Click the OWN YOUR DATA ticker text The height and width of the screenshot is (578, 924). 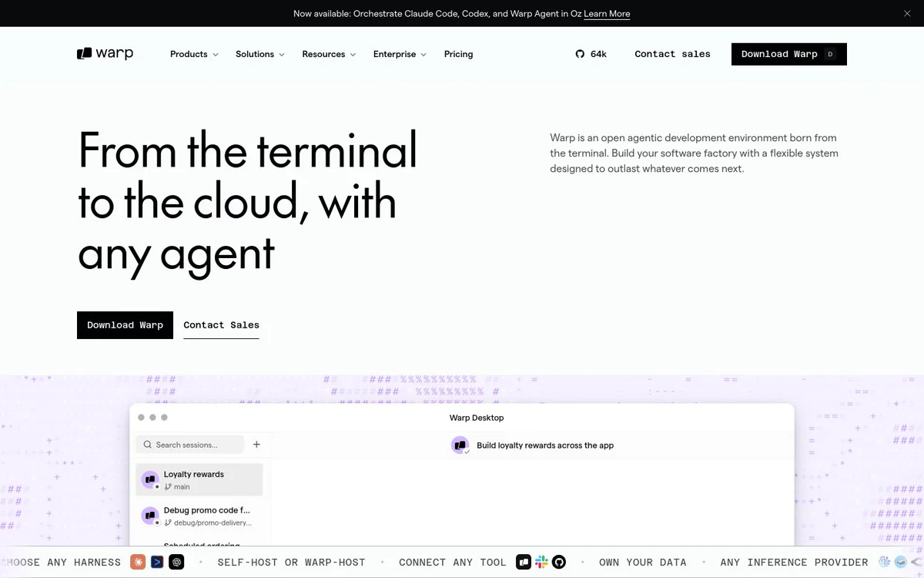click(x=643, y=562)
